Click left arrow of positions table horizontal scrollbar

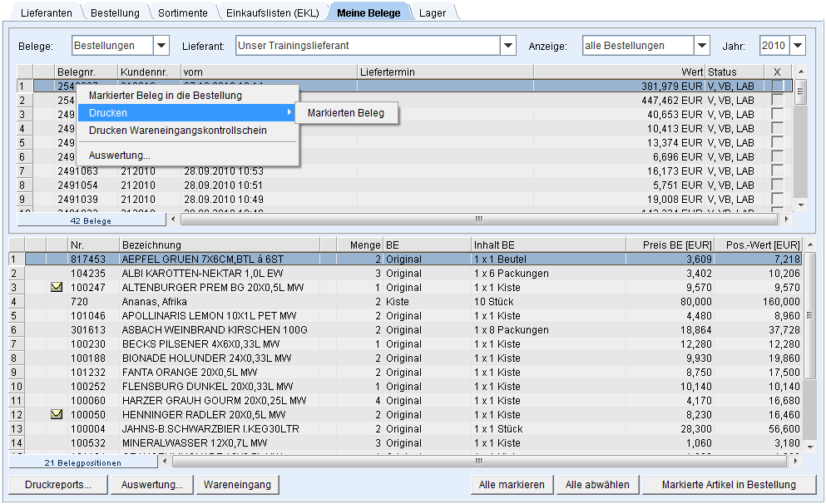pos(165,461)
